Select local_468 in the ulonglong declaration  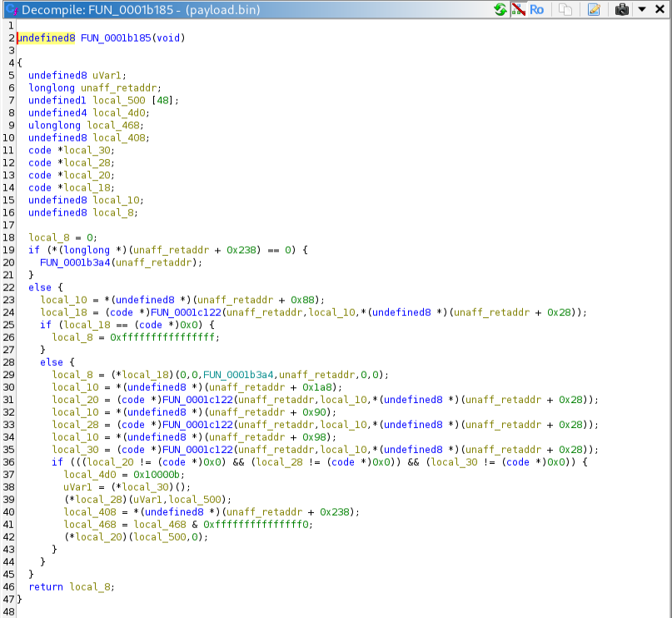(113, 125)
